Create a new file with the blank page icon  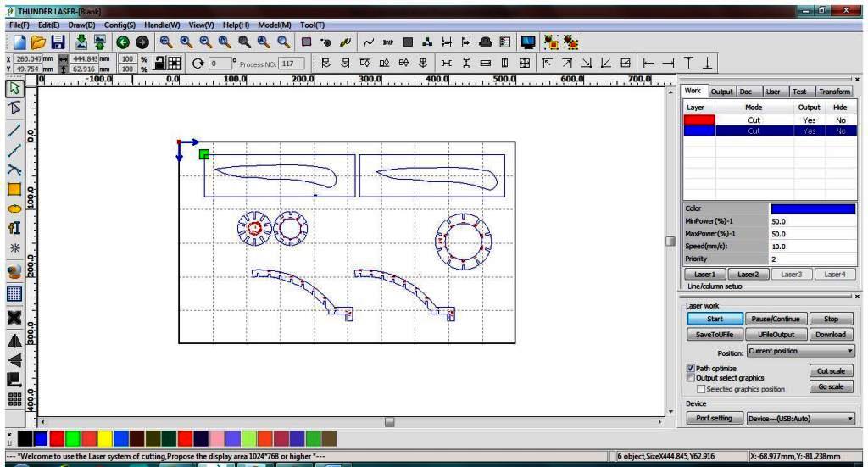pyautogui.click(x=19, y=42)
